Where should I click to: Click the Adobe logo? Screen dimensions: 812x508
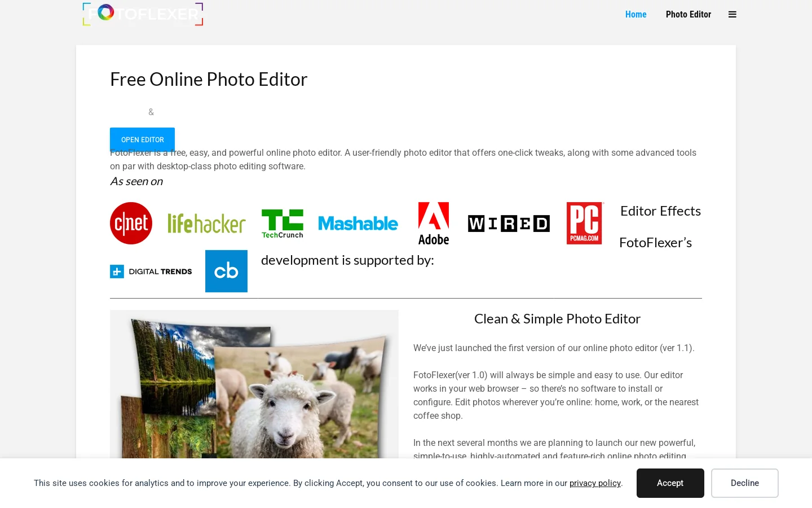click(x=434, y=224)
